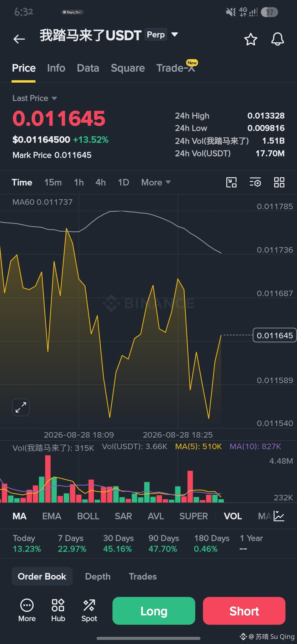Tap the 1 Year performance entry
297x644 pixels.
[251, 543]
